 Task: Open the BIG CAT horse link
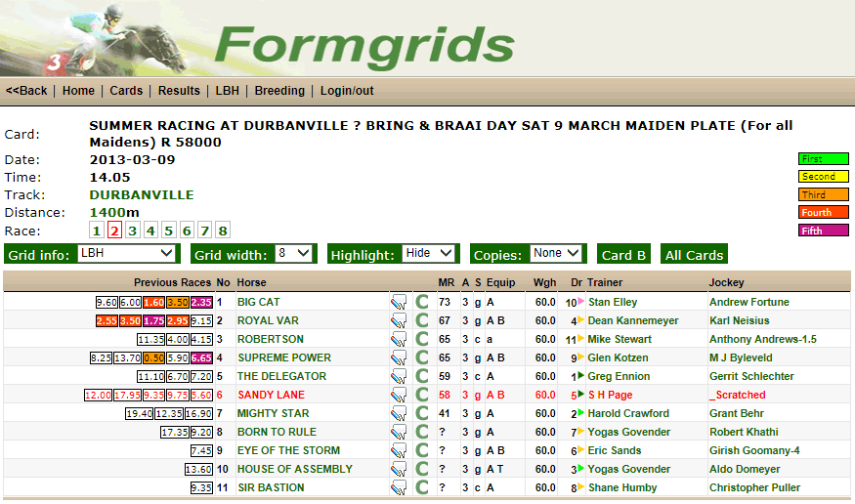click(x=259, y=302)
